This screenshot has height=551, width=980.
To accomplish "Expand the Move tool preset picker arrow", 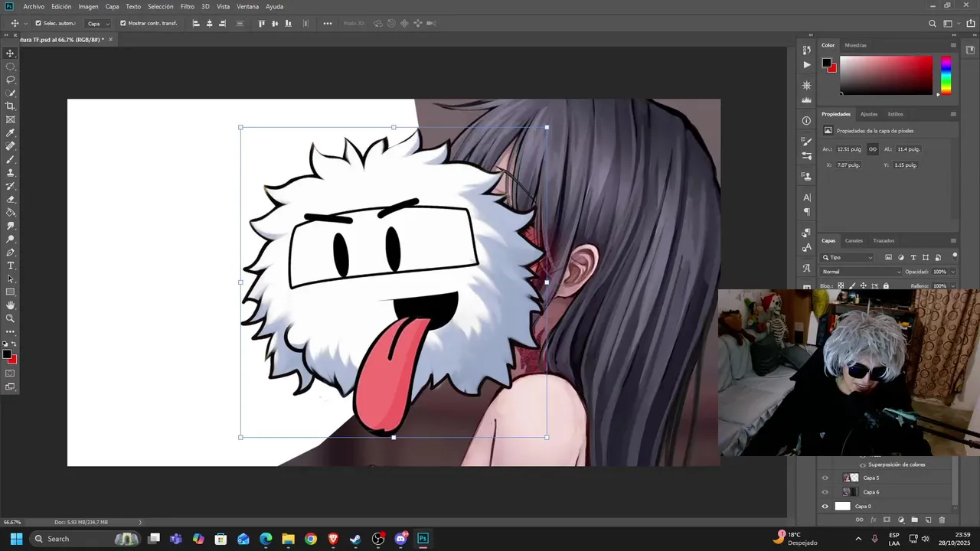I will click(x=25, y=24).
